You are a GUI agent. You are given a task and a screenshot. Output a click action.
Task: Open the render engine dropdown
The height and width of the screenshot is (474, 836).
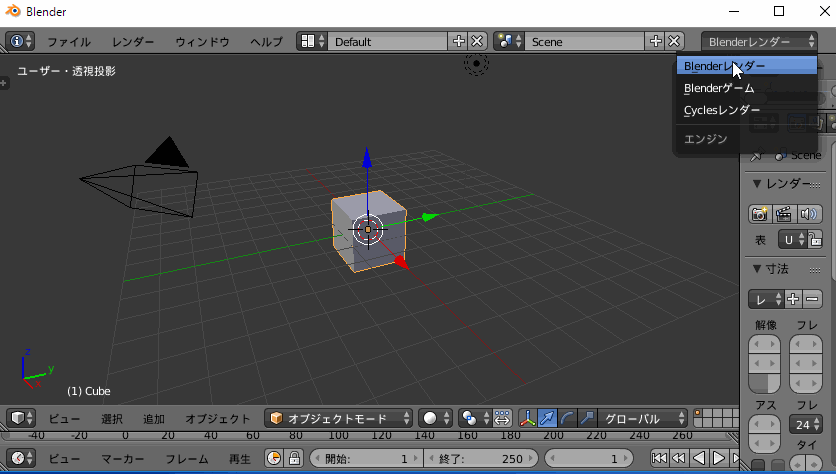(x=759, y=41)
